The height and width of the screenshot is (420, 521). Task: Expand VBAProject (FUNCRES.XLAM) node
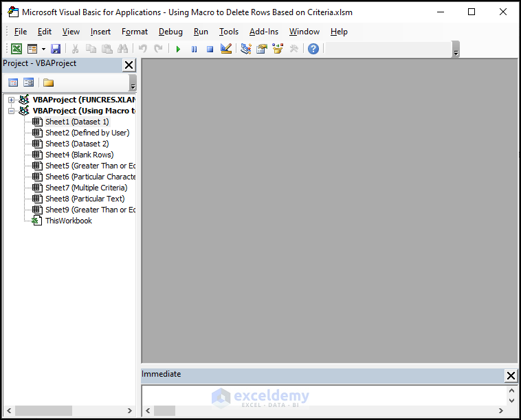(11, 100)
